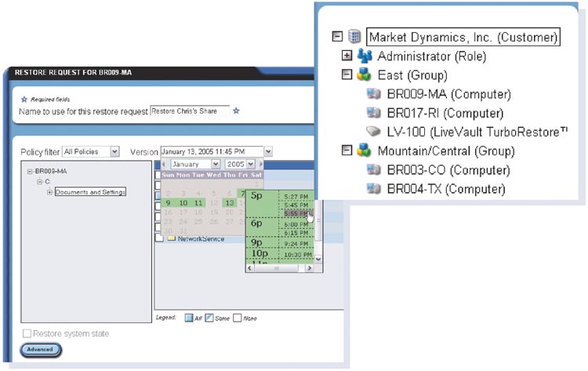Enable the Restore system state checkbox
The width and height of the screenshot is (588, 371).
[27, 333]
